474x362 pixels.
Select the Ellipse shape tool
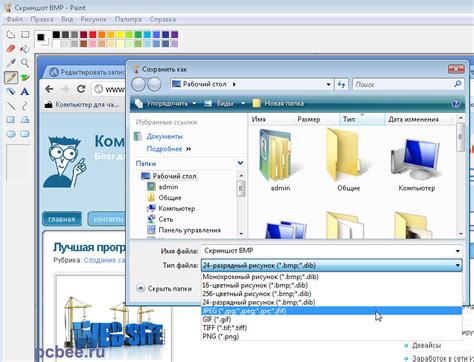click(11, 134)
